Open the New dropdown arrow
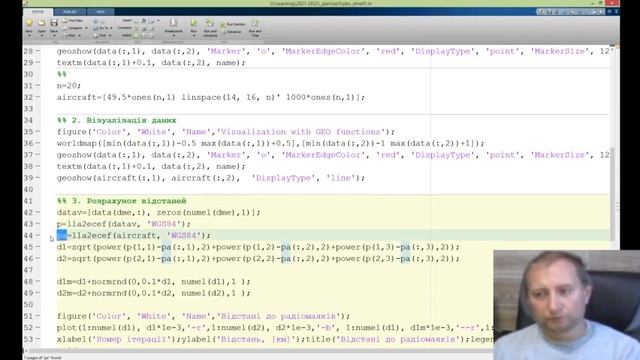The height and width of the screenshot is (360, 640). click(29, 36)
